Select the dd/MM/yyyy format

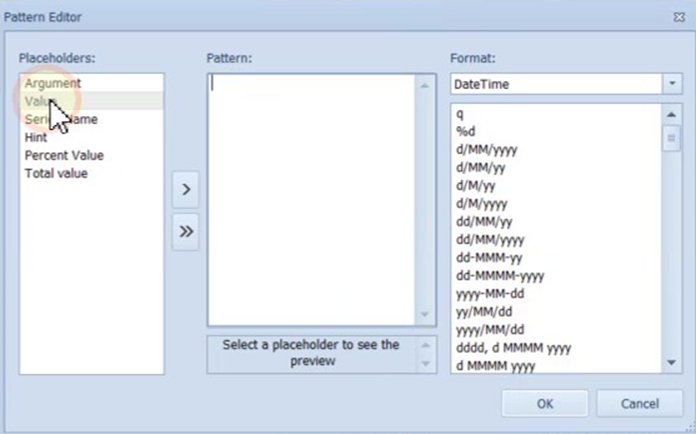490,239
